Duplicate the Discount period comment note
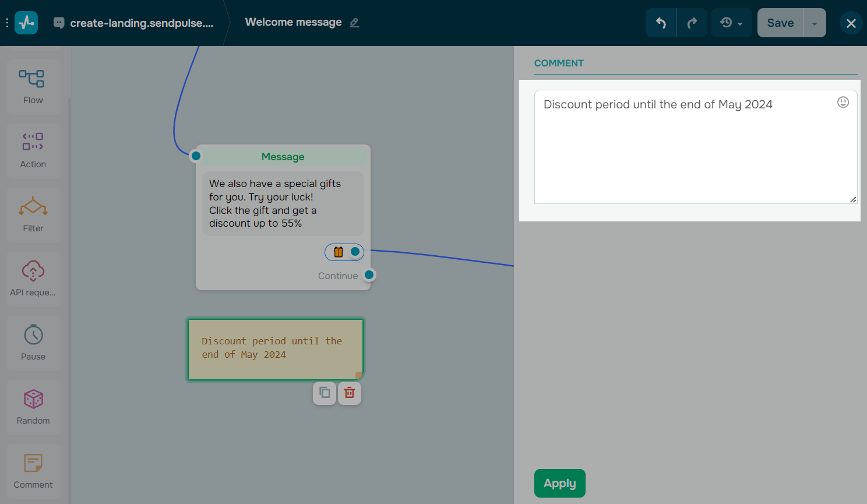 (x=325, y=393)
